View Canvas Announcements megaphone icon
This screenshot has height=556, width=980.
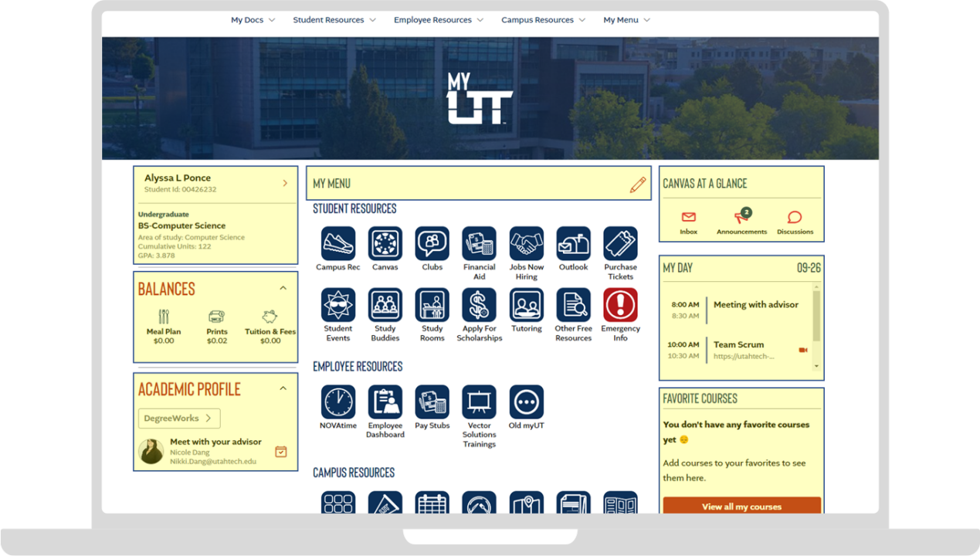(741, 218)
